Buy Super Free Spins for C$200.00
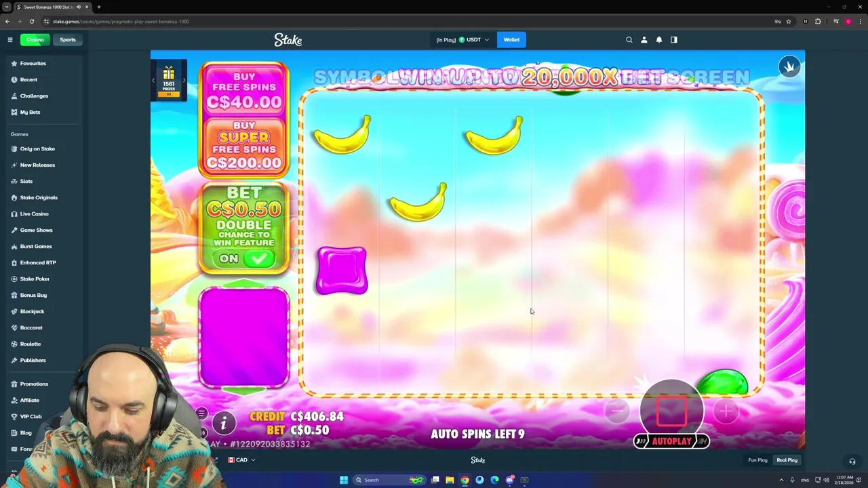The height and width of the screenshot is (488, 868). click(x=244, y=145)
